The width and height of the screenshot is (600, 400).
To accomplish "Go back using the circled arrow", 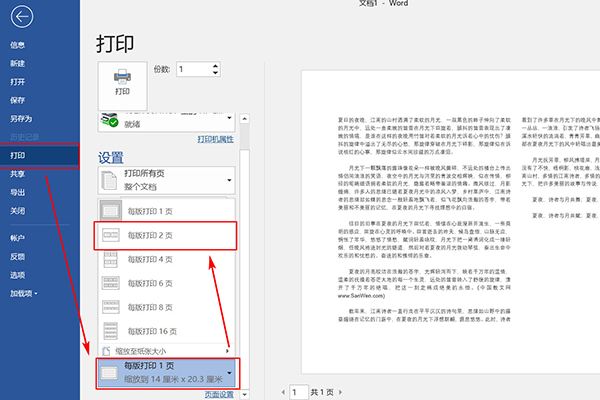I will tap(22, 16).
